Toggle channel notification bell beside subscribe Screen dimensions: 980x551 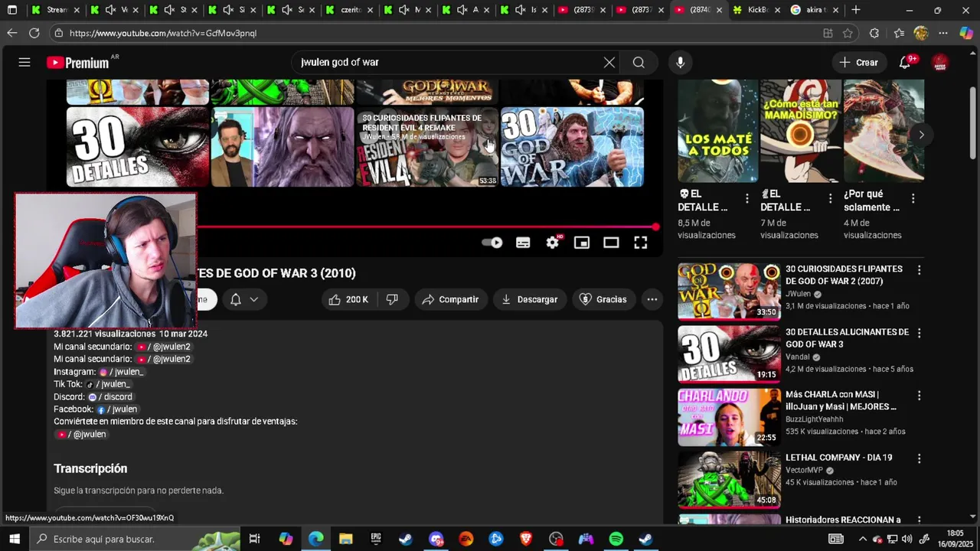[236, 299]
